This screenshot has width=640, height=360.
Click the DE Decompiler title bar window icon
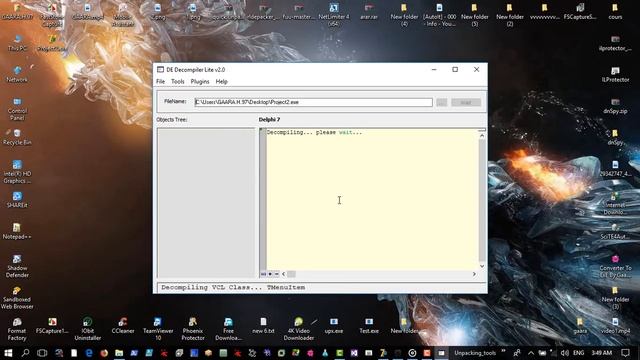[161, 69]
